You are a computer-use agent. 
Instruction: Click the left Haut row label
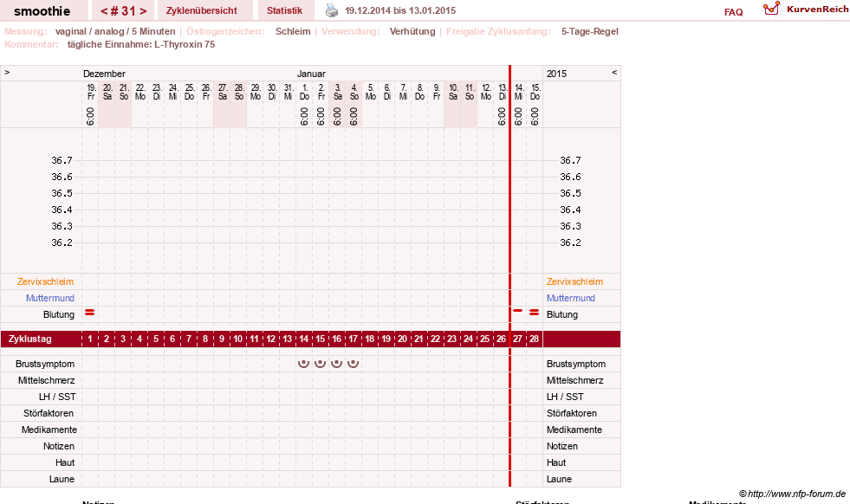pos(65,462)
